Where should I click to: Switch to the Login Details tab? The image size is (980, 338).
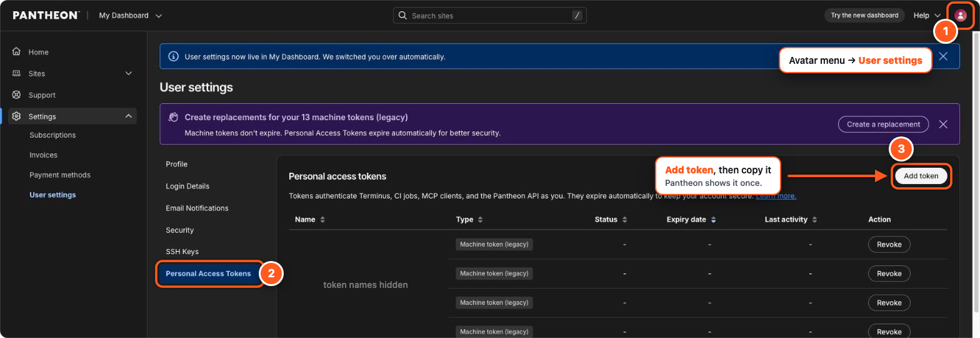(187, 186)
